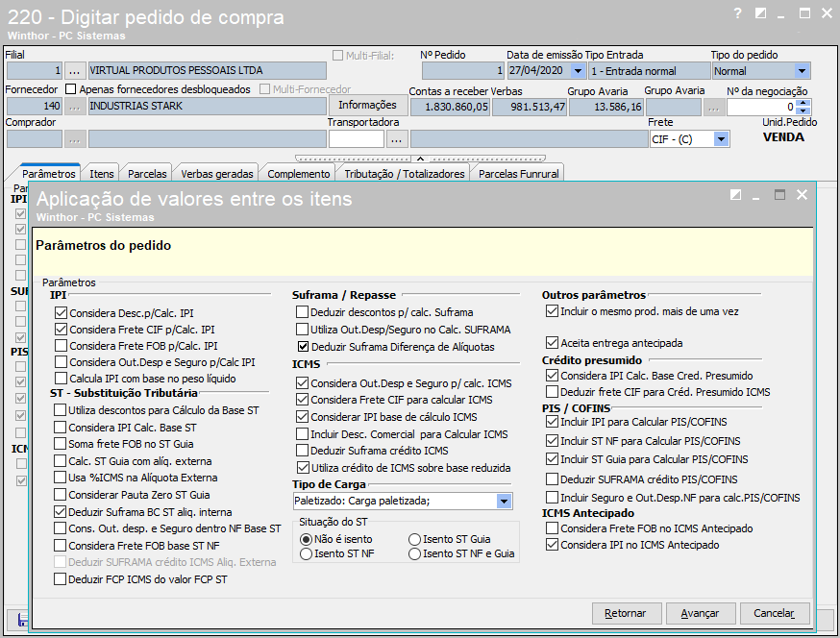Click the Nº da negociação input field
Screen dimensions: 840x638
pyautogui.click(x=761, y=108)
